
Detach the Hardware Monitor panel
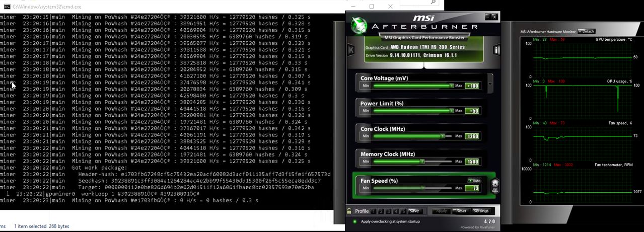point(587,31)
